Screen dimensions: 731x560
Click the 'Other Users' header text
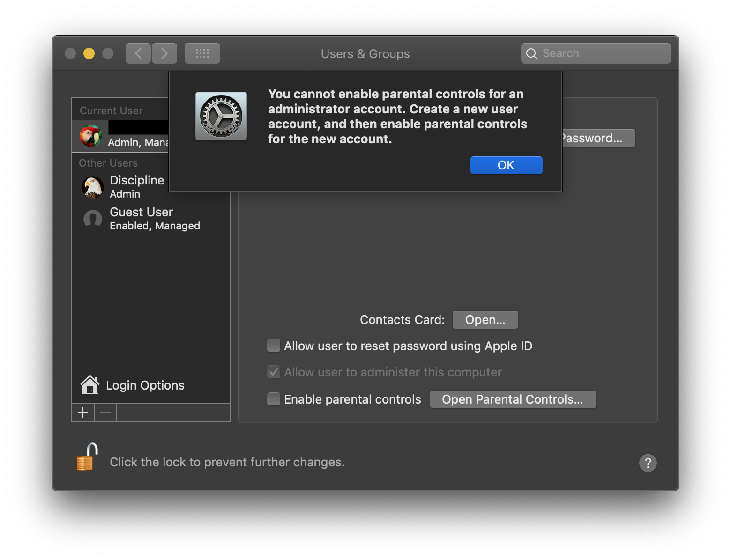point(108,163)
